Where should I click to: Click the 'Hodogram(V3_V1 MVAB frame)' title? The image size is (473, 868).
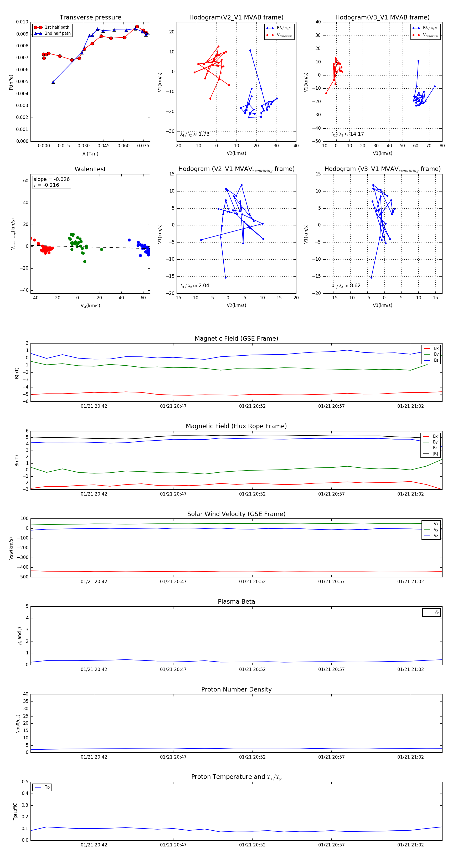coord(382,17)
